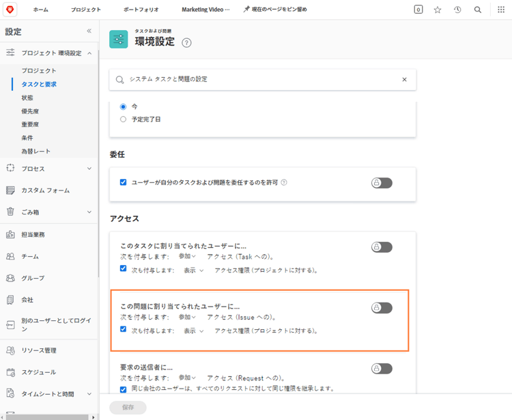
Task: Open the recent items clock icon
Action: [457, 10]
